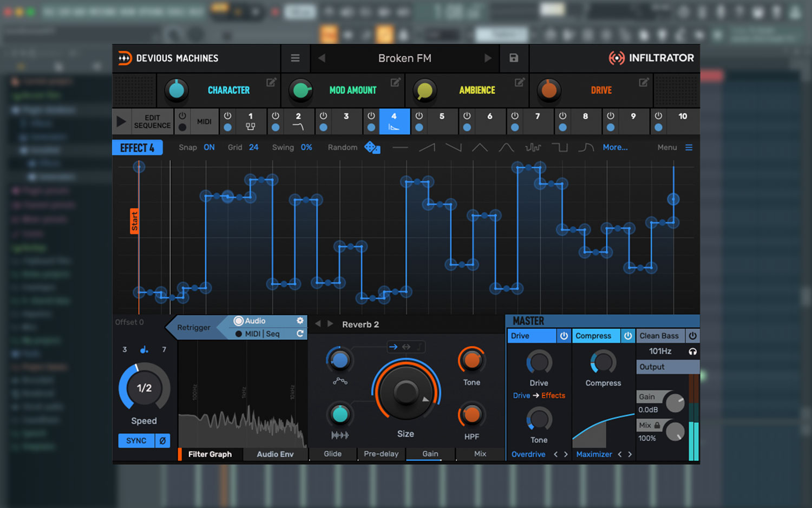
Task: Edit the Character macro assignment
Action: [271, 82]
